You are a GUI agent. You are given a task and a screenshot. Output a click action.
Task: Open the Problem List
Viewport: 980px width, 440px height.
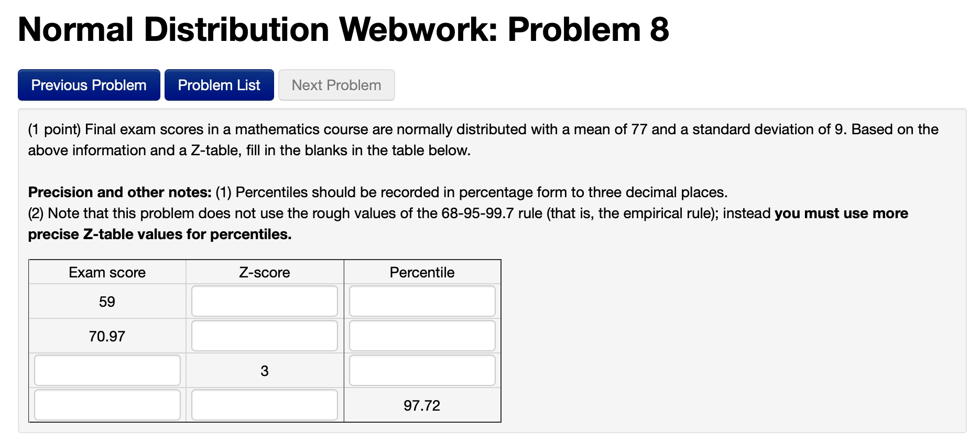(x=219, y=84)
